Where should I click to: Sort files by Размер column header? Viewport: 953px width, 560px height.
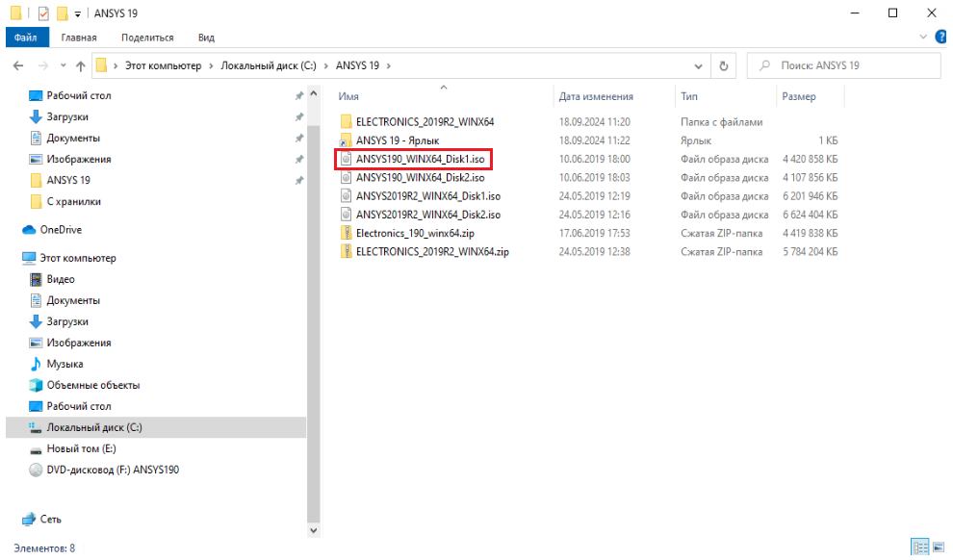[799, 96]
